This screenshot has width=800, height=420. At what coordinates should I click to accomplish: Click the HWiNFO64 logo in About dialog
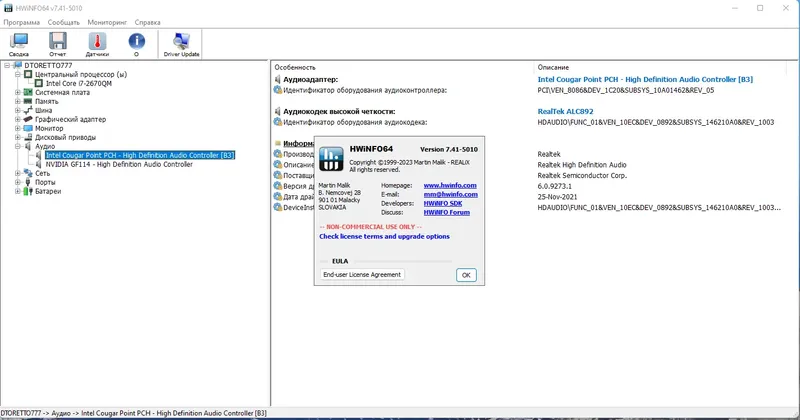[331, 159]
